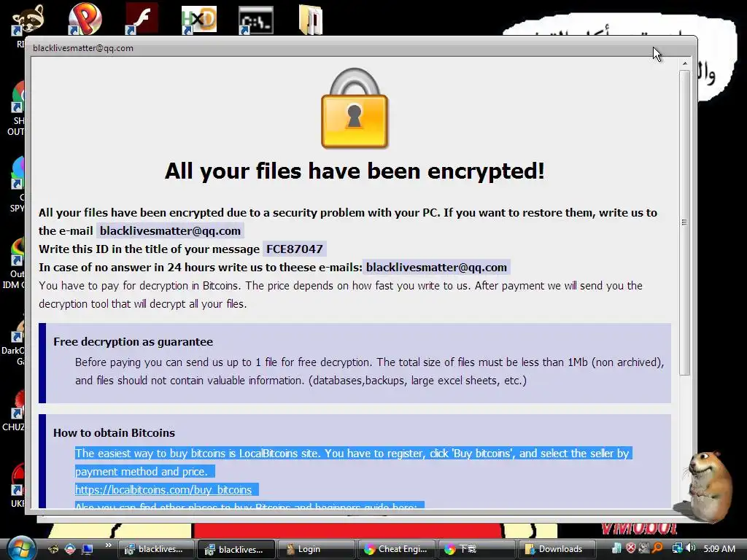The image size is (747, 560).
Task: Click the red X security alert tray icon
Action: 631,548
